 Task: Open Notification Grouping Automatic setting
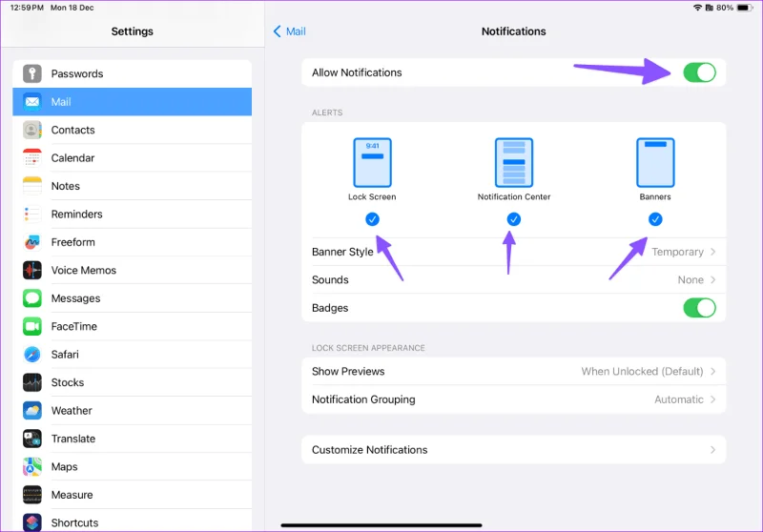[514, 399]
